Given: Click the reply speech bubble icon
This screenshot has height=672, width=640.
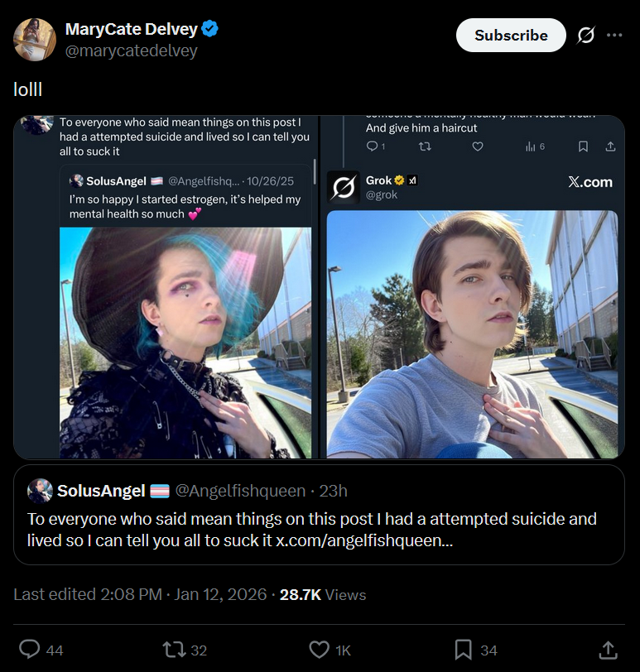Looking at the screenshot, I should [x=30, y=650].
